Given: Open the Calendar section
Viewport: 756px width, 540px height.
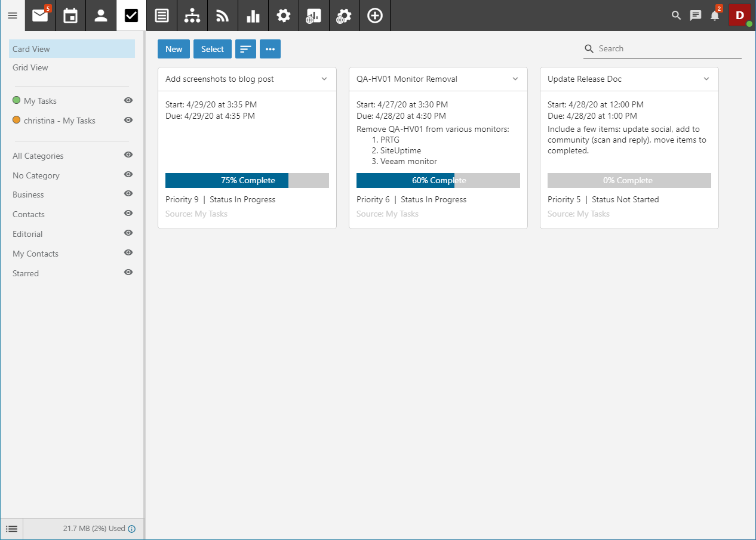Looking at the screenshot, I should (x=70, y=16).
